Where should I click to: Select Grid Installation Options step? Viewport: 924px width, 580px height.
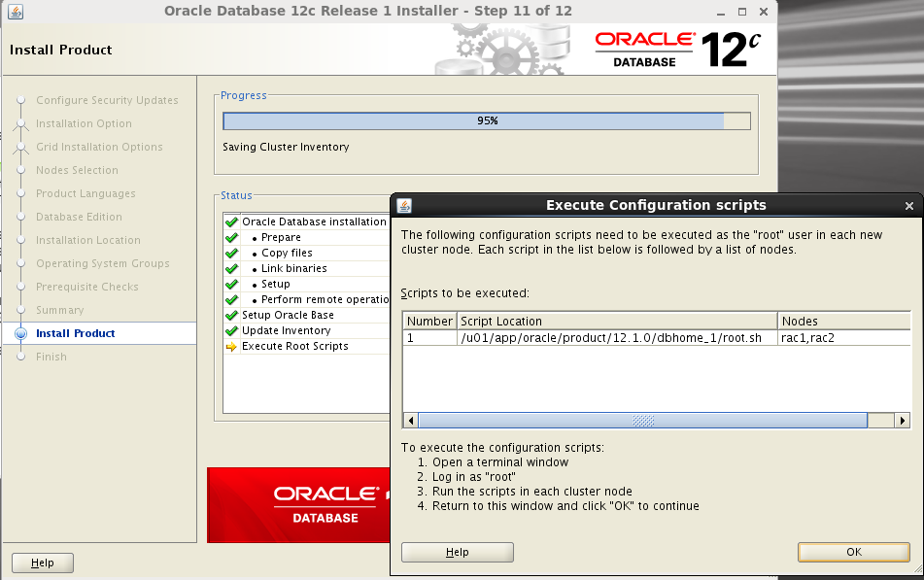coord(99,147)
